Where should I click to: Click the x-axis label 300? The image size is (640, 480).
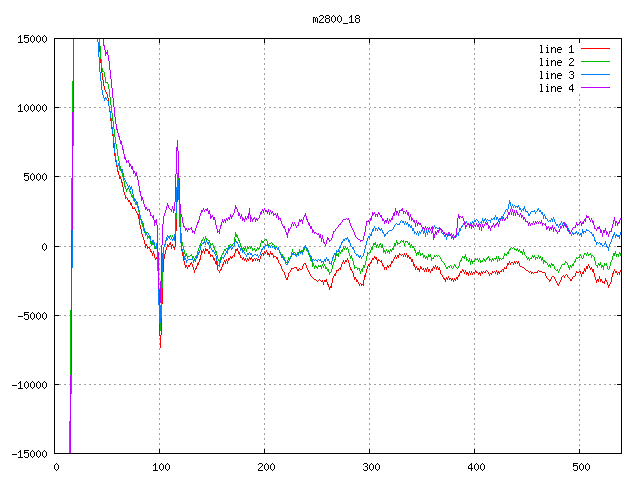[x=371, y=467]
